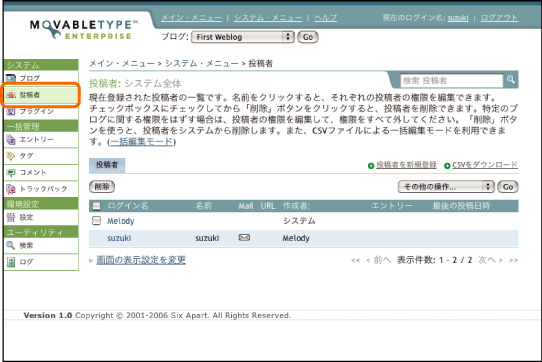Open the コメント sidebar icon
The height and width of the screenshot is (362, 542).
tap(11, 172)
